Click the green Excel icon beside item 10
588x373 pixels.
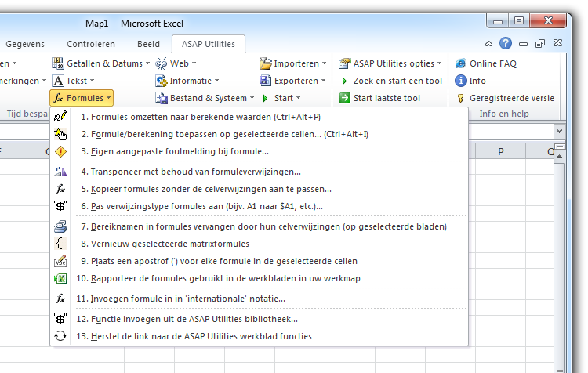point(60,278)
